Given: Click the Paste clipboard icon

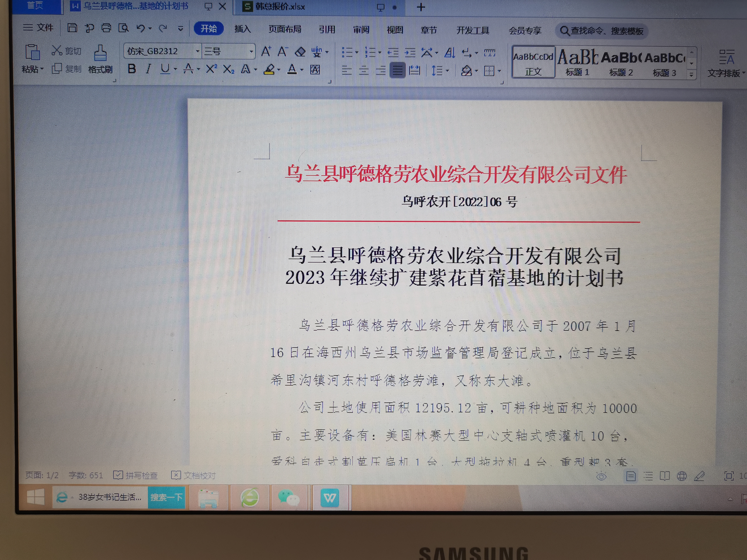Looking at the screenshot, I should 33,52.
